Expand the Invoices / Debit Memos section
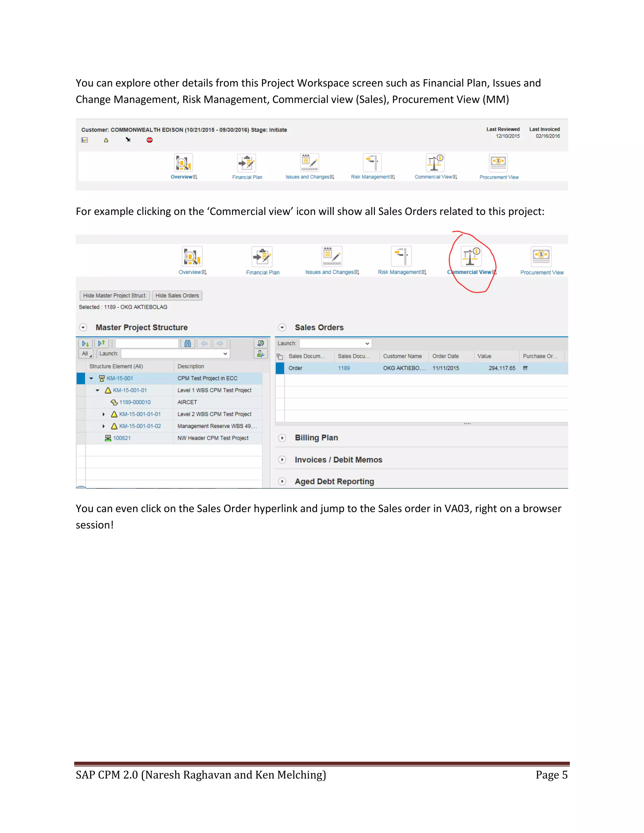Screen dimensions: 644x833 point(282,460)
